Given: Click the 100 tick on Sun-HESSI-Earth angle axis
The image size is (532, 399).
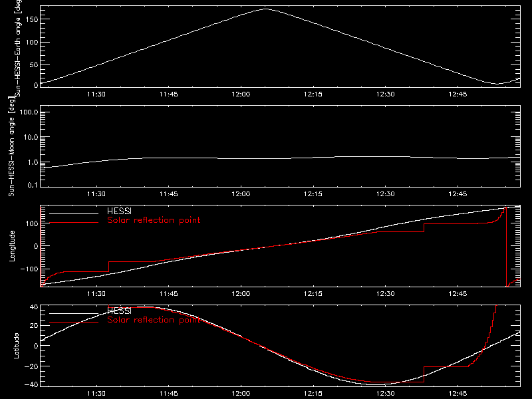Looking at the screenshot, I should tap(33, 42).
